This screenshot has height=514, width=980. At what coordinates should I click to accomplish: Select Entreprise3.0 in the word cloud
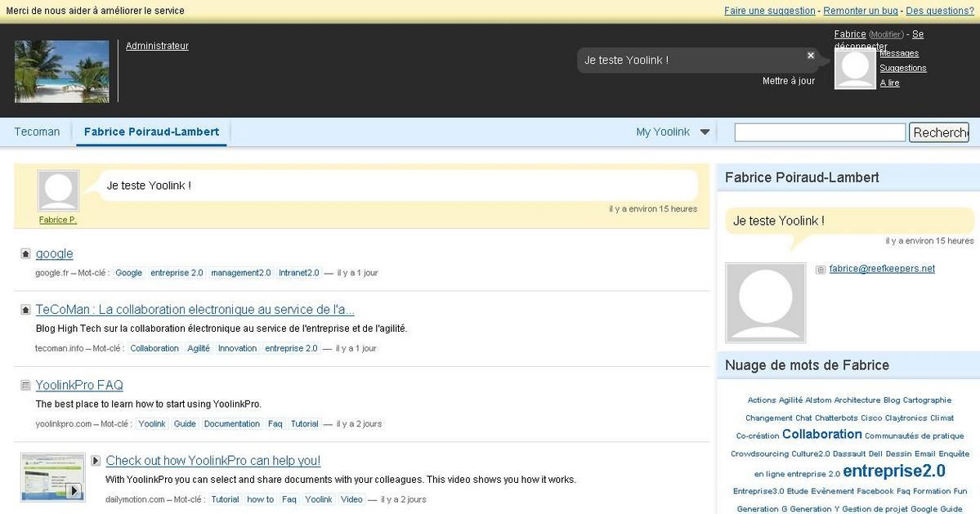click(x=758, y=491)
